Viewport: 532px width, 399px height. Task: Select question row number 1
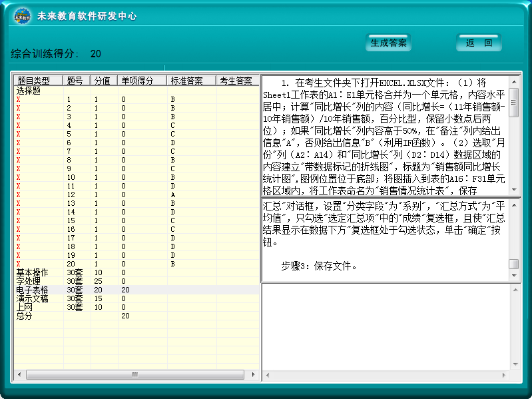(x=136, y=99)
